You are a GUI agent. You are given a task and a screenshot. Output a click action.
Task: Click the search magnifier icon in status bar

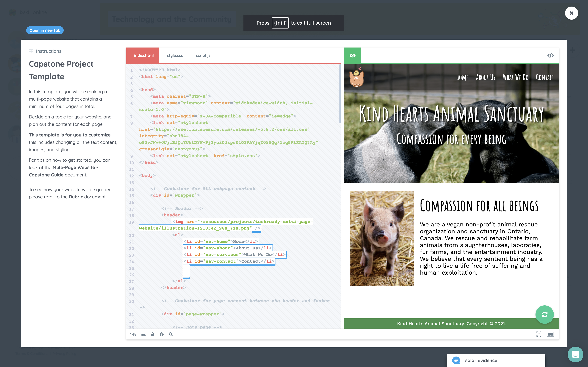click(x=171, y=334)
